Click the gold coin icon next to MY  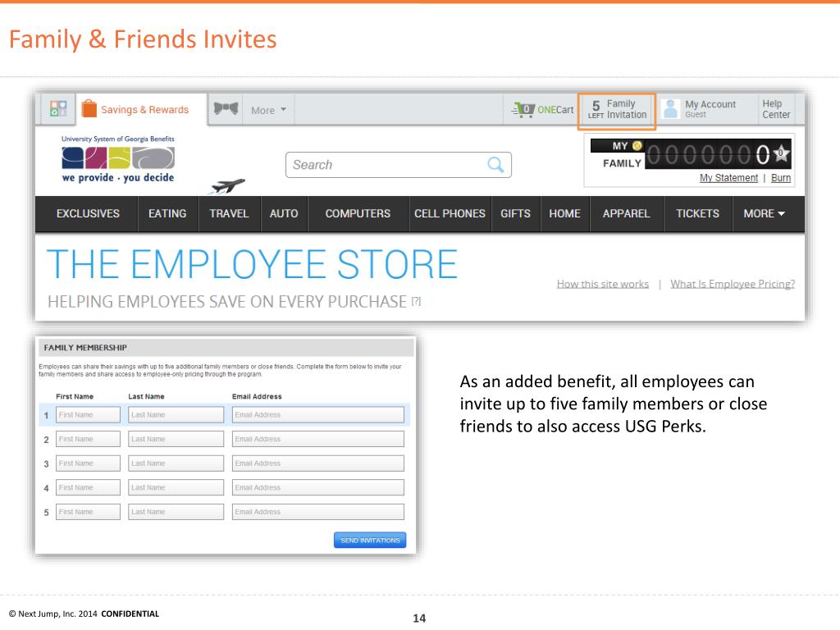click(x=637, y=146)
